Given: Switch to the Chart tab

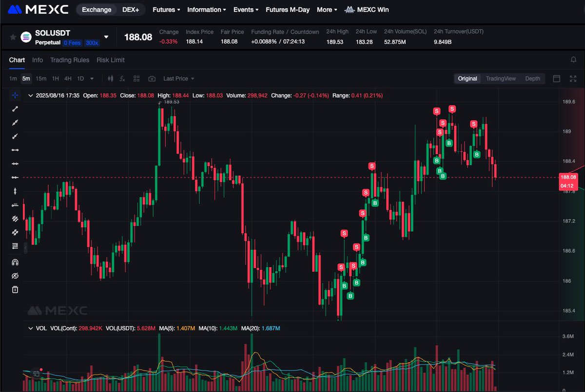Looking at the screenshot, I should (x=17, y=60).
